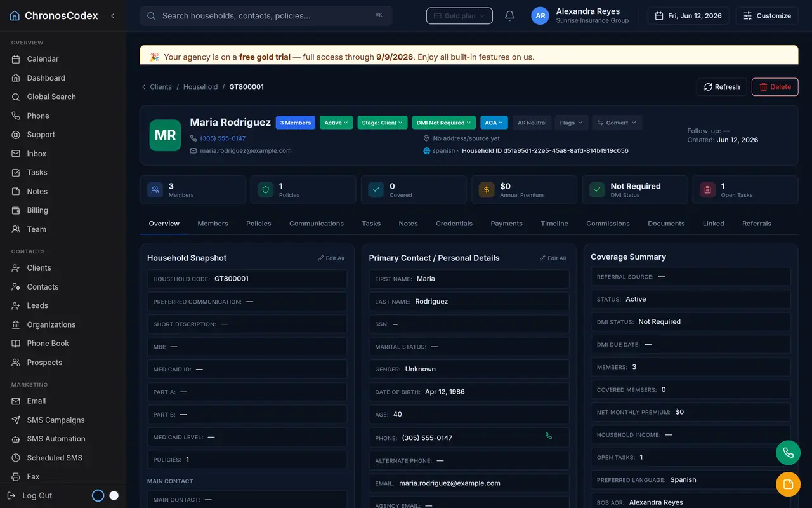This screenshot has height=508, width=812.
Task: Click the orange floating note button
Action: click(x=788, y=485)
